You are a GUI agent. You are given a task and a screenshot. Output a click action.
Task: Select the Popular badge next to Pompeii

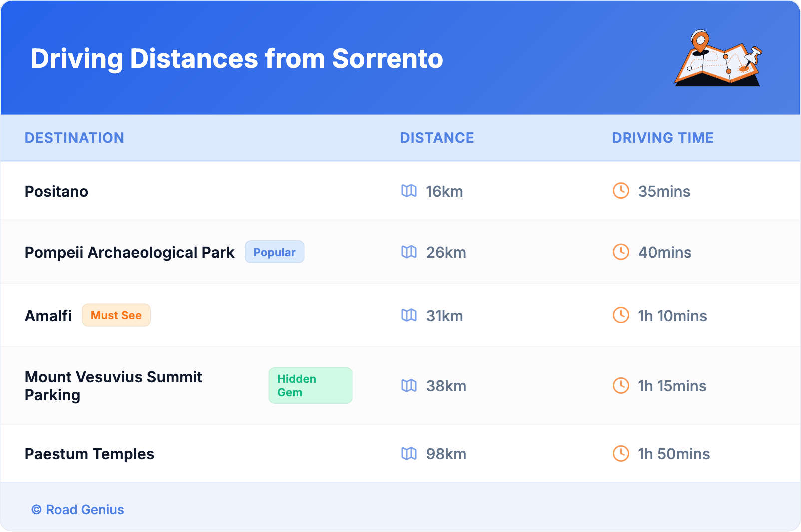click(x=274, y=252)
